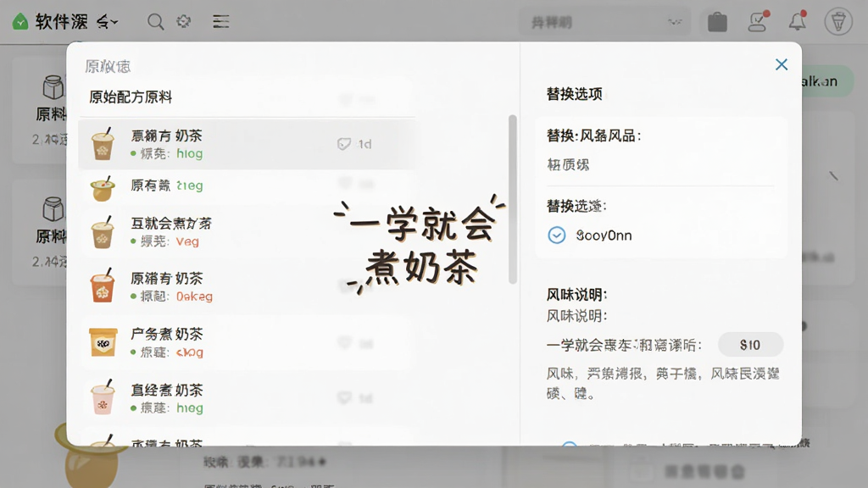Click the $10 price pill button
This screenshot has width=868, height=488.
750,345
